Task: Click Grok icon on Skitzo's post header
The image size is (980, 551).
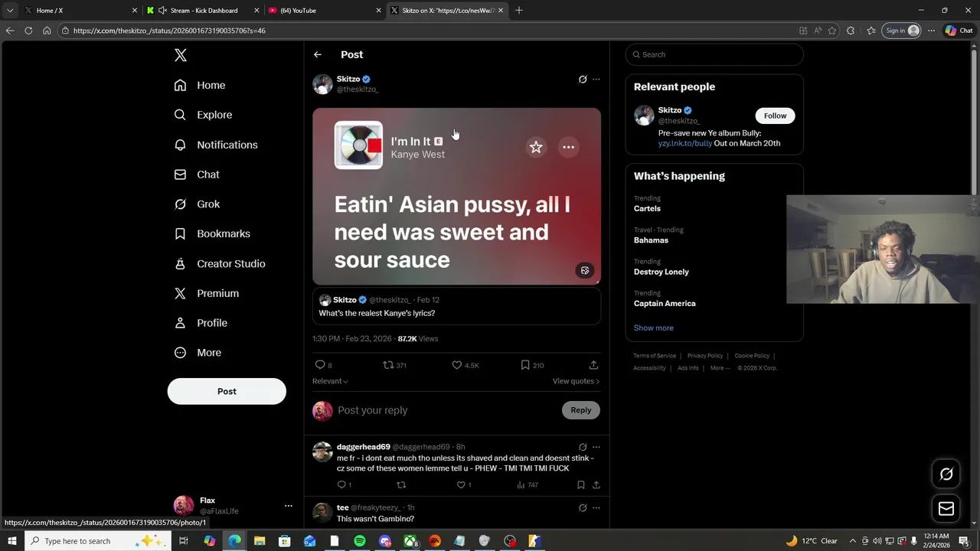Action: [583, 80]
